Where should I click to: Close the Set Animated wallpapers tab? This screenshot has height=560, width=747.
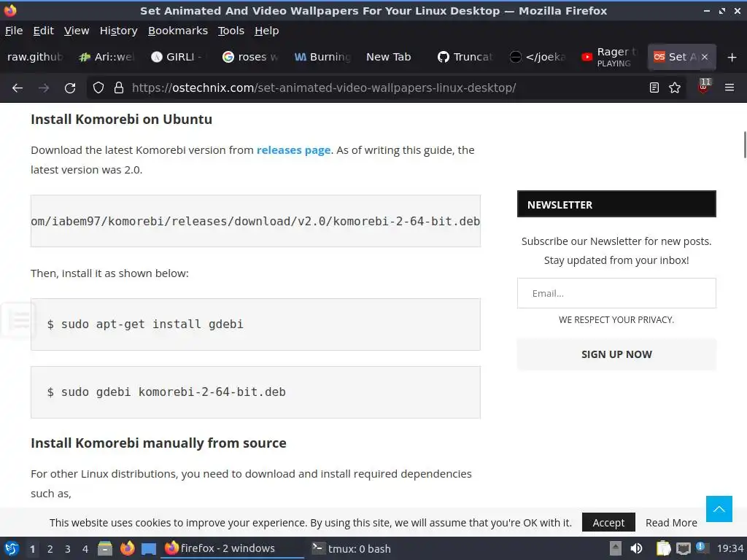coord(705,57)
